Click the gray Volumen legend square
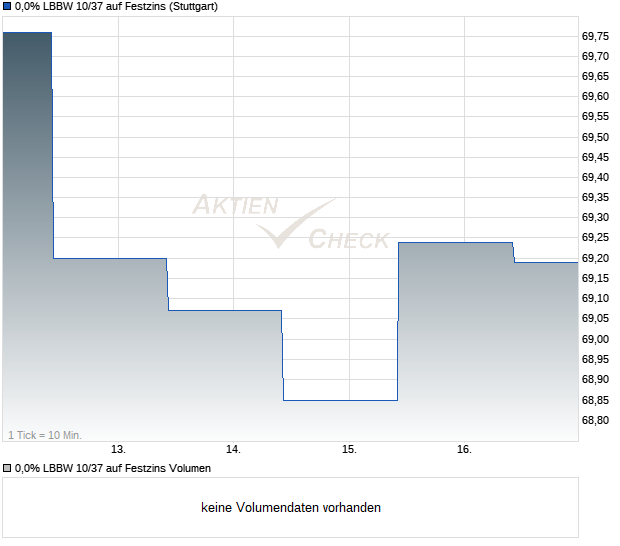The image size is (620, 546). pyautogui.click(x=7, y=468)
